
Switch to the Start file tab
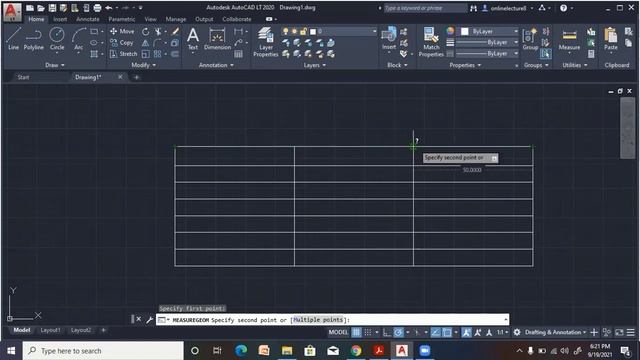click(23, 77)
